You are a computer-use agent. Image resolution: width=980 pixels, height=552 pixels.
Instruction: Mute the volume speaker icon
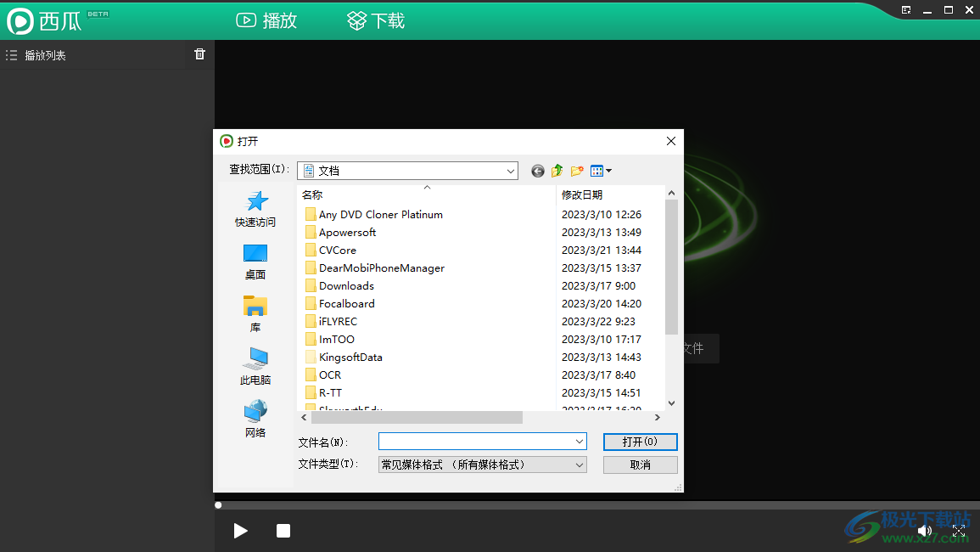click(x=925, y=530)
